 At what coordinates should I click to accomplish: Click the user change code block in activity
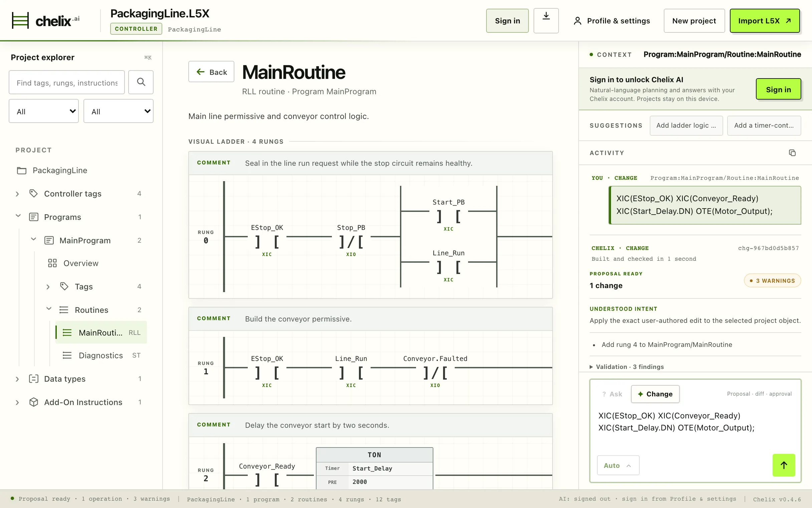pyautogui.click(x=704, y=205)
